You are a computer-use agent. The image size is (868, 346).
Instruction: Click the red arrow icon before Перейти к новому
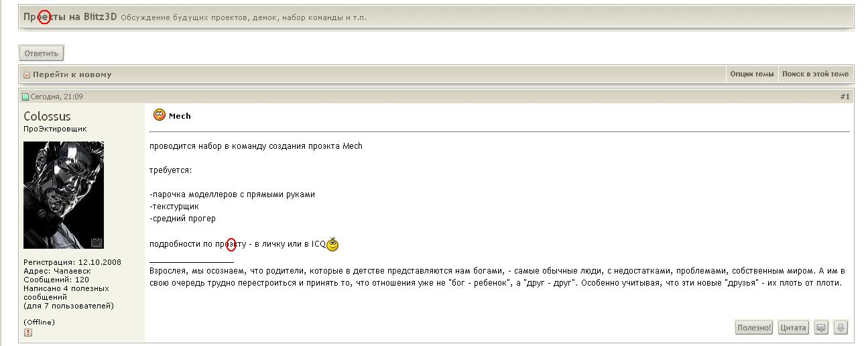(x=27, y=75)
